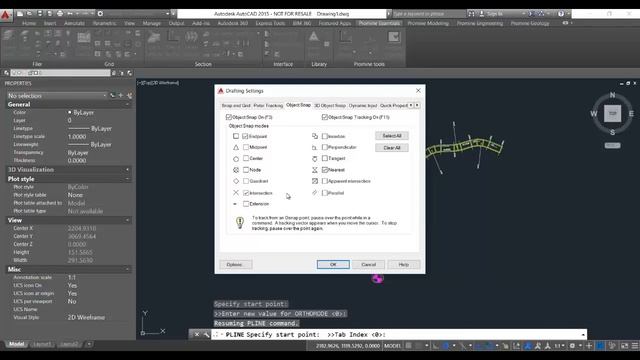Enable the Perpendicular snap mode
Image resolution: width=640 pixels, height=360 pixels.
coord(325,147)
